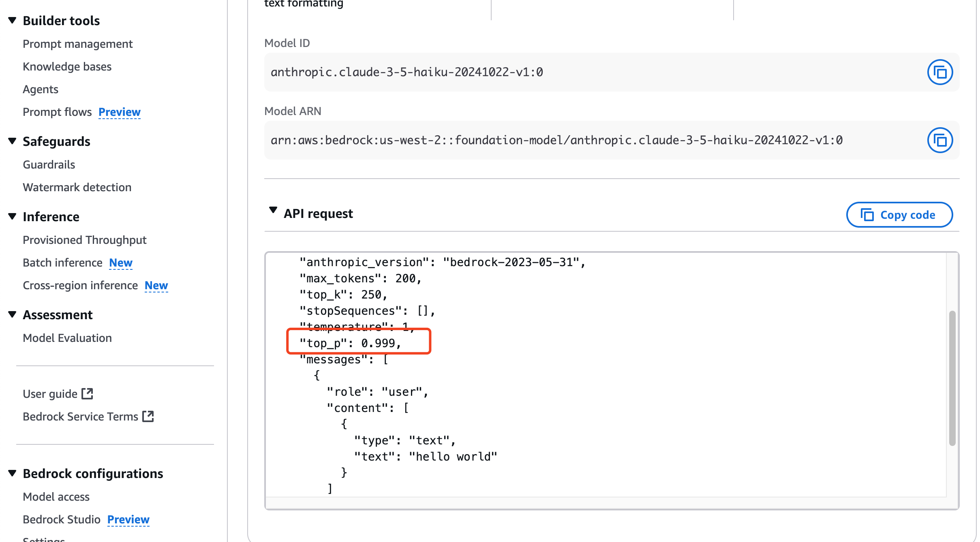Click the API request code scrollbar thumb
The width and height of the screenshot is (980, 542).
(x=952, y=378)
